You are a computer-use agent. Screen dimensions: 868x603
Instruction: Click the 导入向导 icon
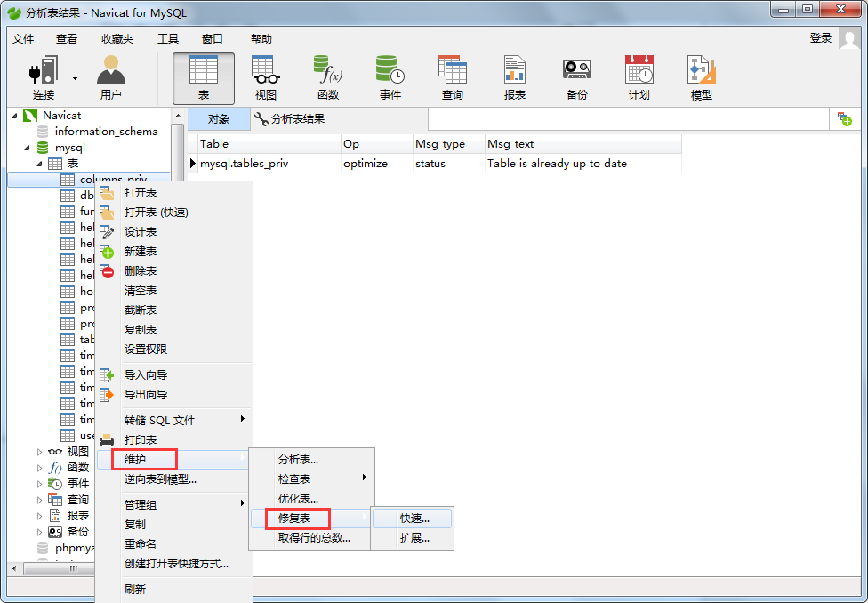point(107,374)
